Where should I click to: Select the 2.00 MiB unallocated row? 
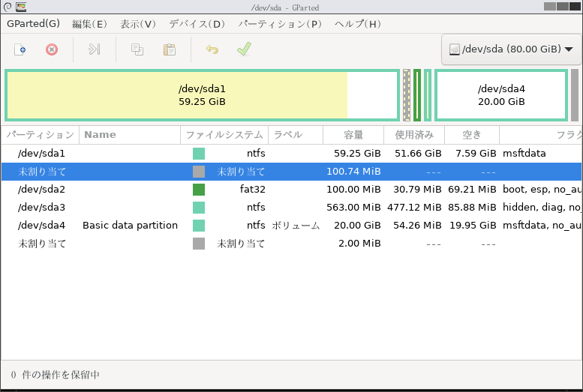pos(291,244)
